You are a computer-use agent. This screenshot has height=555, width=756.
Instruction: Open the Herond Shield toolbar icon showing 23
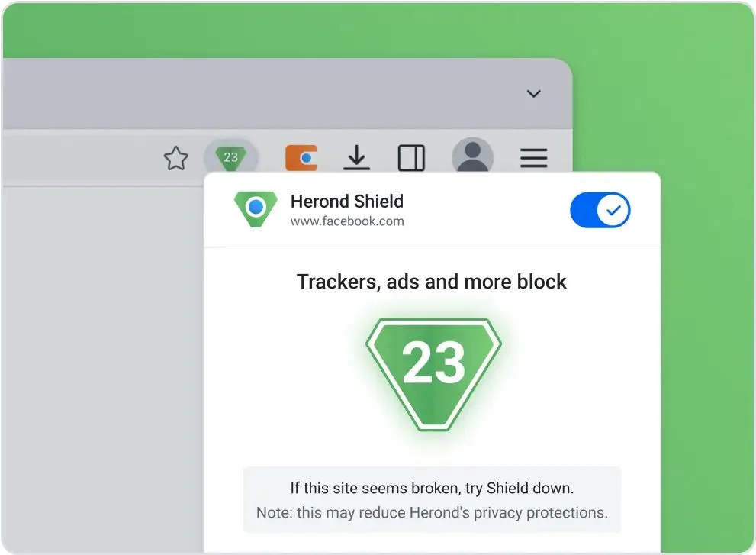(x=231, y=157)
